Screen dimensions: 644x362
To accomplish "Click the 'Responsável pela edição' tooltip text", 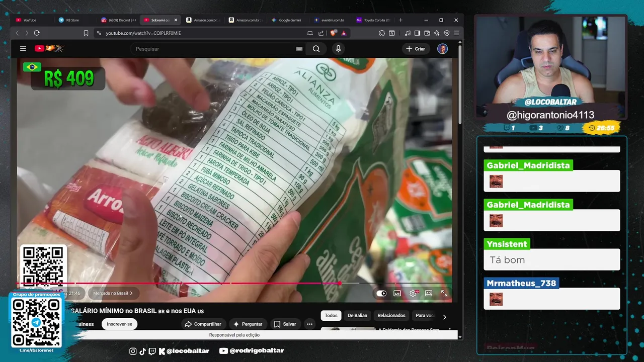I will (234, 335).
